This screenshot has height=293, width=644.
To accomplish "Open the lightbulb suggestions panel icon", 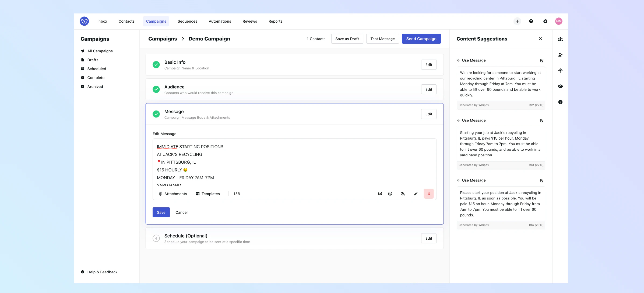I will click(560, 70).
